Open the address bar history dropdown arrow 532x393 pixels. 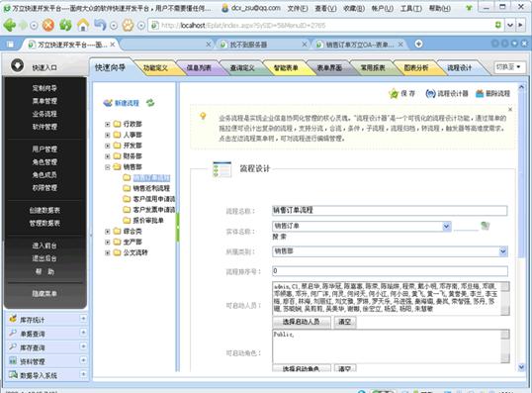510,25
